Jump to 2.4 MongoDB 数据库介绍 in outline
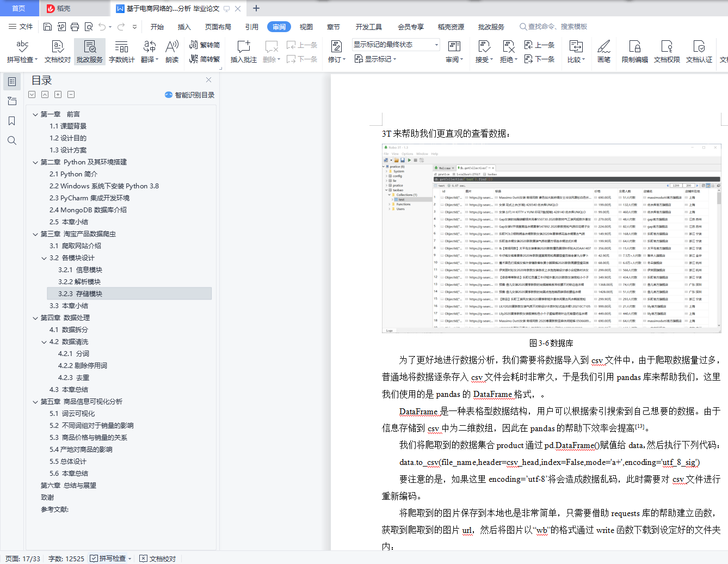Viewport: 728px width, 564px height. [x=88, y=210]
